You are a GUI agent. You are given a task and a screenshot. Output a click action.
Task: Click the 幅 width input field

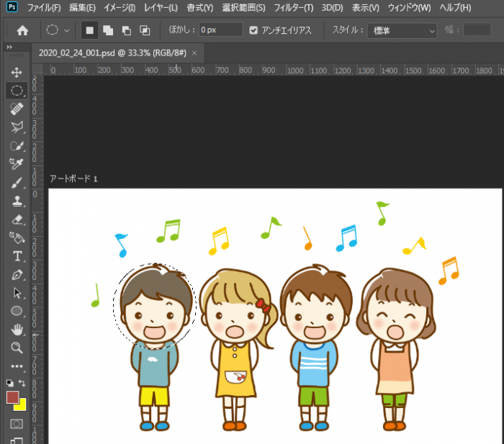(x=477, y=30)
